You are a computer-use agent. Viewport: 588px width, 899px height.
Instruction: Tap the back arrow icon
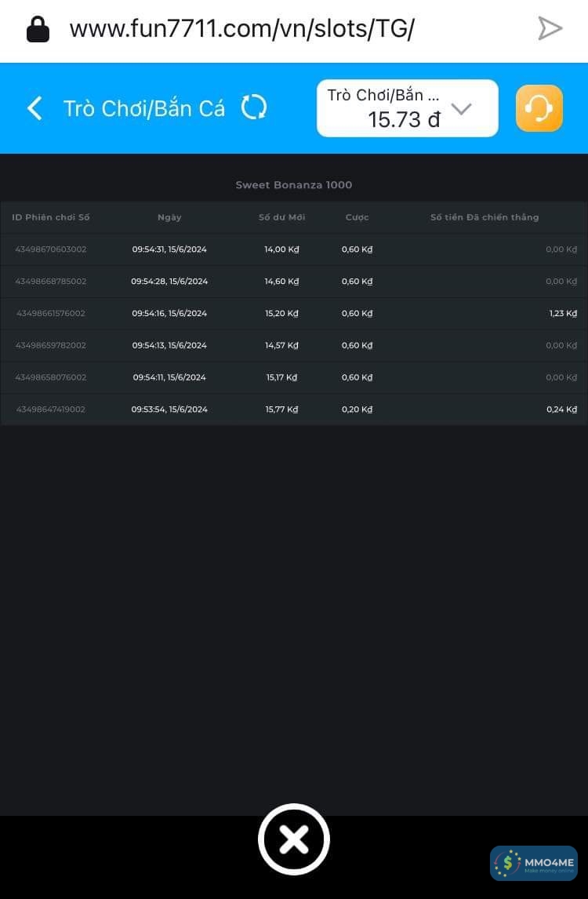pos(34,108)
